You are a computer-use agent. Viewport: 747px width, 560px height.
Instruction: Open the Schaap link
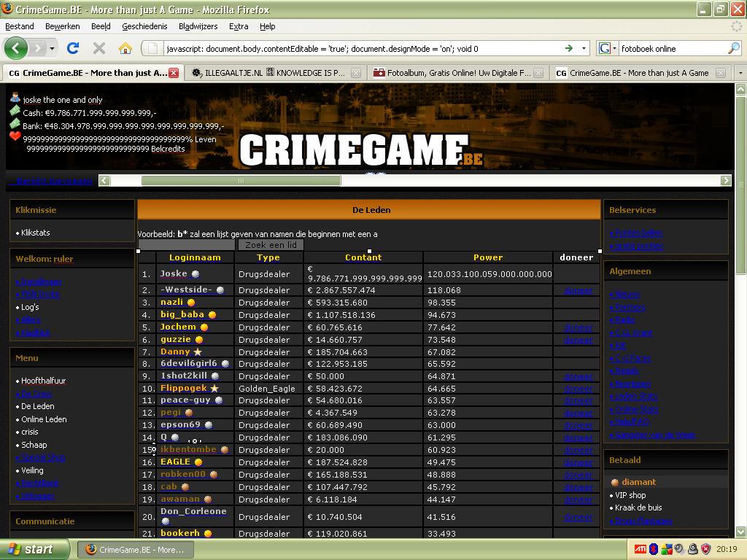34,445
